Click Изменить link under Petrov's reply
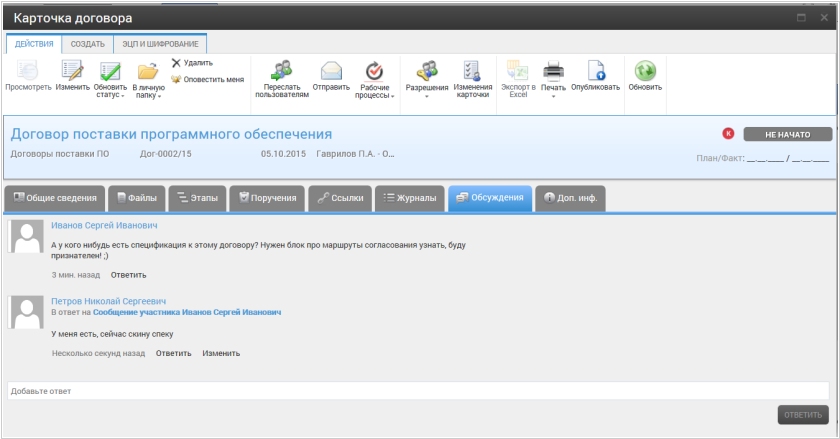The width and height of the screenshot is (840, 439). pos(221,353)
